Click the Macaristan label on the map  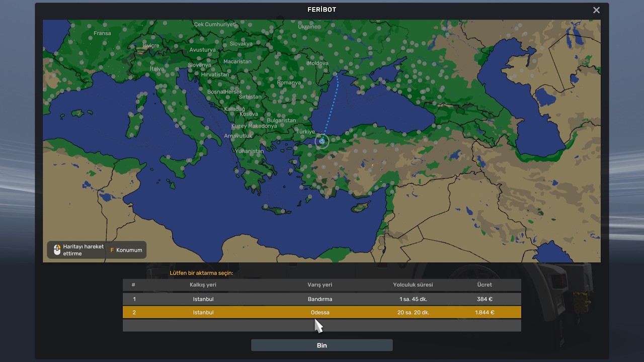point(237,61)
